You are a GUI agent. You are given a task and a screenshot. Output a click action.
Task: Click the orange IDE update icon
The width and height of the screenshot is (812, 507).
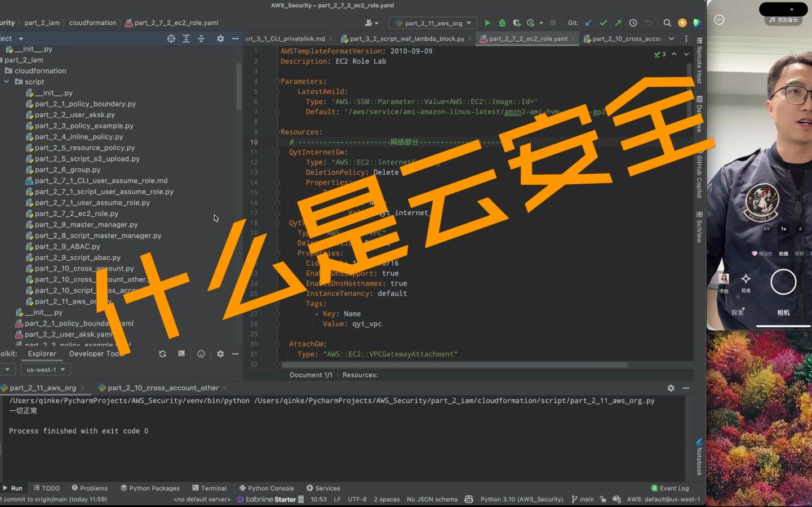[682, 23]
